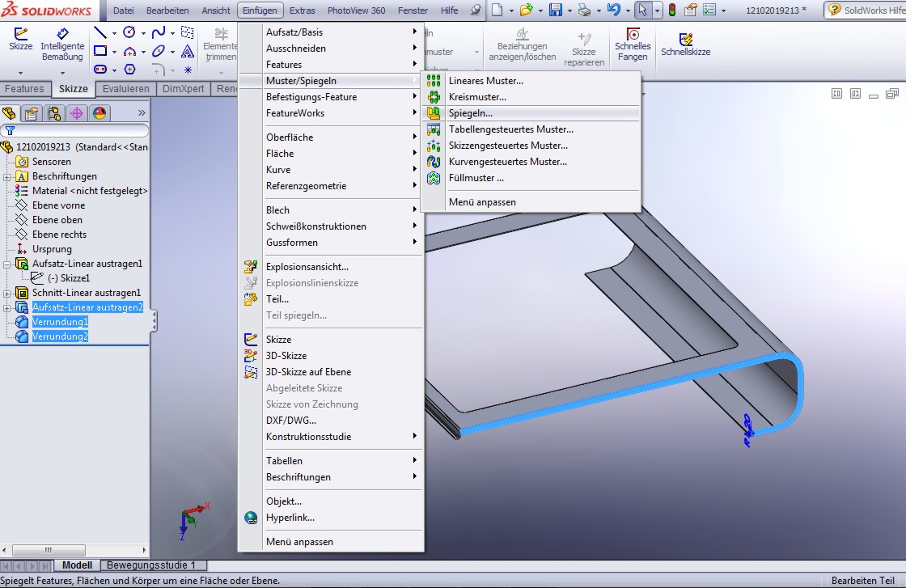Image resolution: width=906 pixels, height=588 pixels.
Task: Create a new document from the toolbar
Action: coord(497,10)
